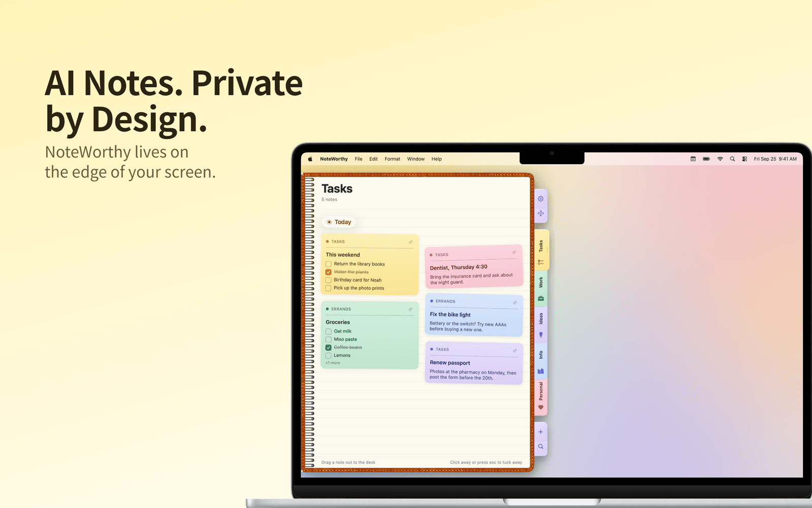Click the date and time in menu bar
This screenshot has height=508, width=812.
click(x=775, y=159)
